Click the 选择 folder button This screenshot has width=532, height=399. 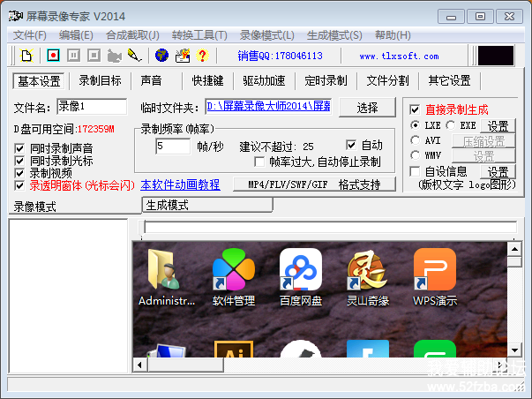coord(367,108)
